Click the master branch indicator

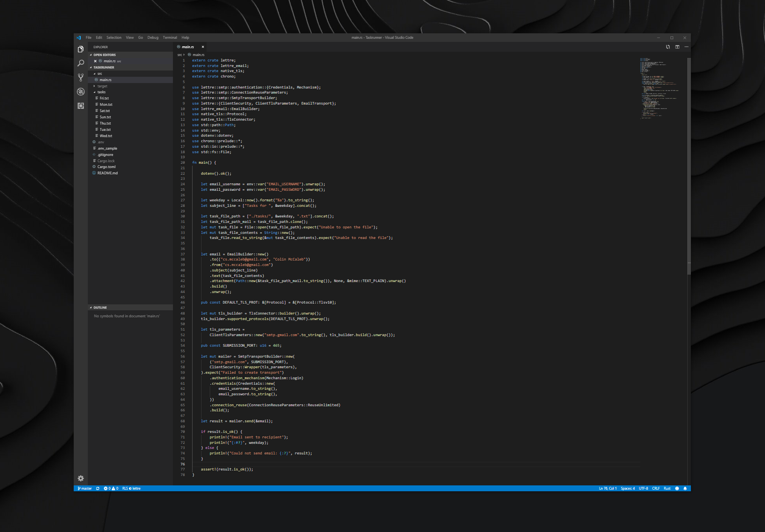pyautogui.click(x=85, y=489)
